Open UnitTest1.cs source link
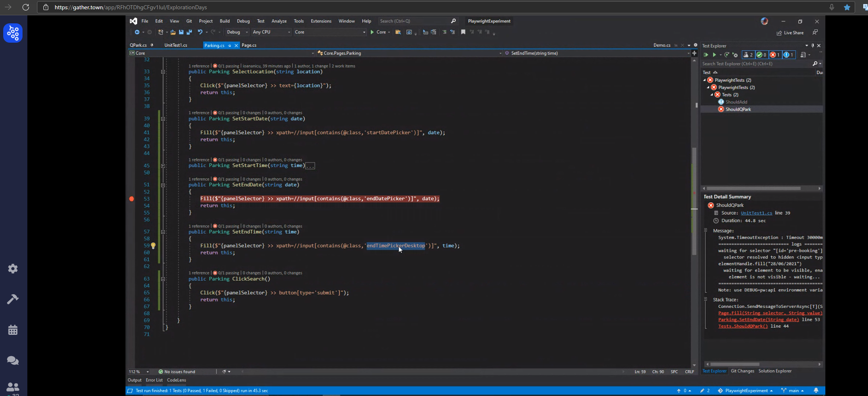 [756, 213]
